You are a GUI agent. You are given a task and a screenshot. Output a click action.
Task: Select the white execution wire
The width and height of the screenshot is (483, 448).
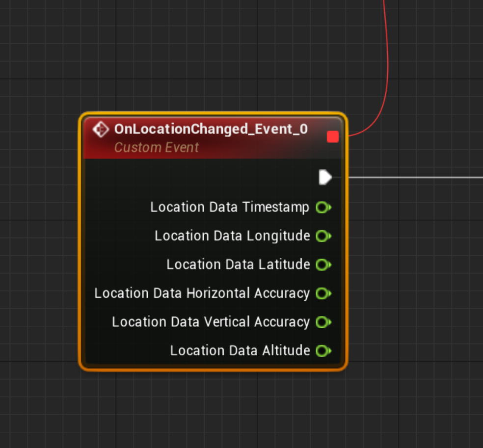tap(416, 177)
